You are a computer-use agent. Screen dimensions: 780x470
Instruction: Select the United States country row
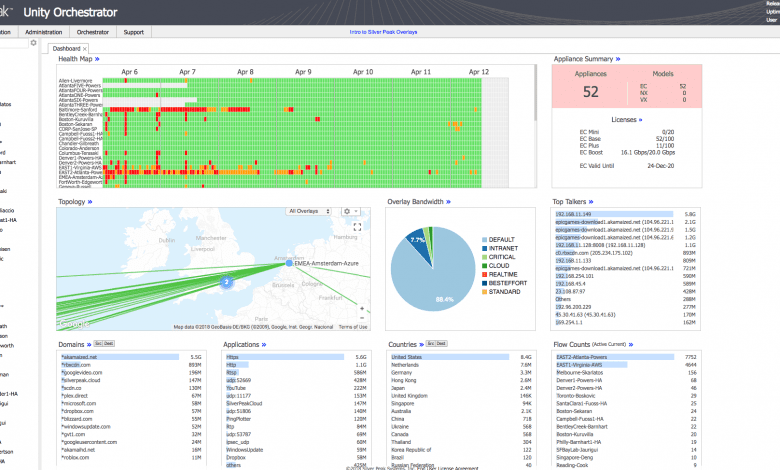(461, 357)
